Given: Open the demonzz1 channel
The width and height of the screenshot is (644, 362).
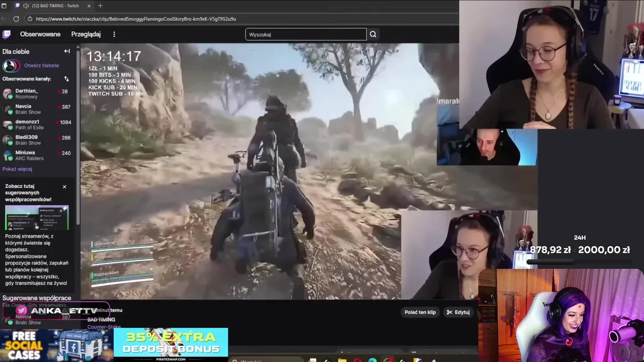Looking at the screenshot, I should coord(38,125).
